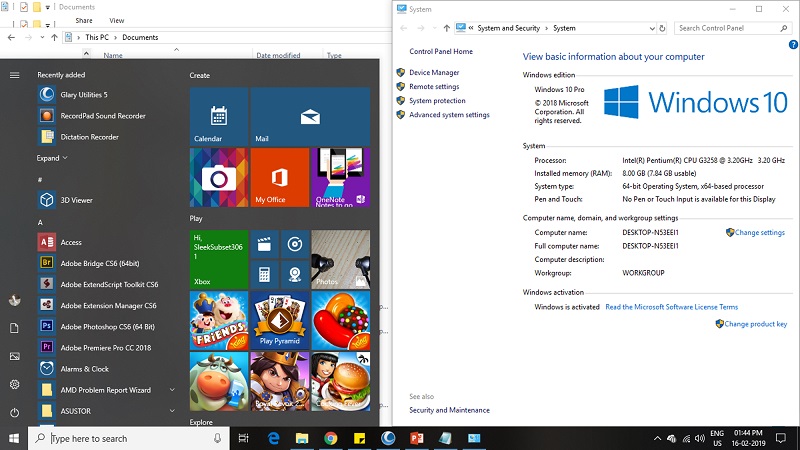Click the taskbar search box
The width and height of the screenshot is (800, 450).
pos(129,438)
